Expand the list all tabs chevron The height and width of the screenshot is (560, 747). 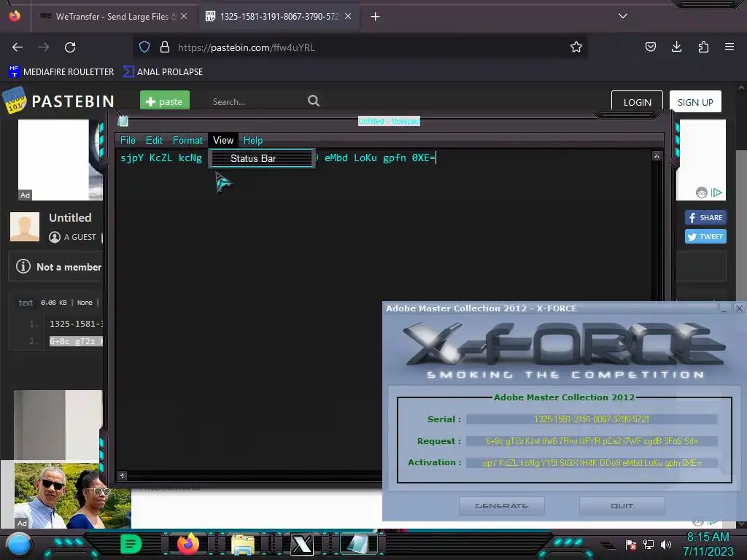pyautogui.click(x=623, y=16)
